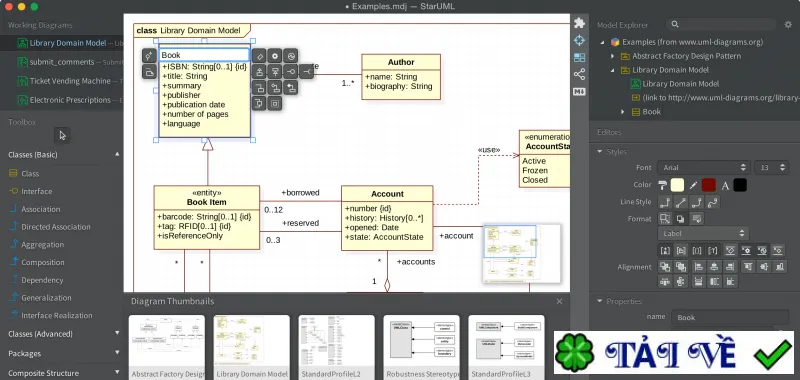Toggle first bracket display option below Label
This screenshot has width=800, height=380.
(665, 250)
